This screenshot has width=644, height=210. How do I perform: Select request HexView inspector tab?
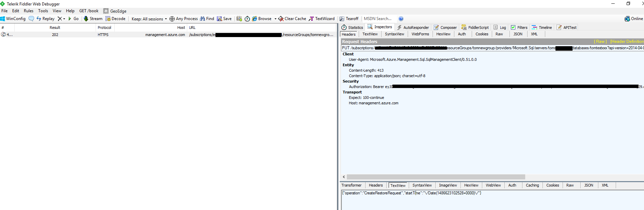(x=443, y=34)
